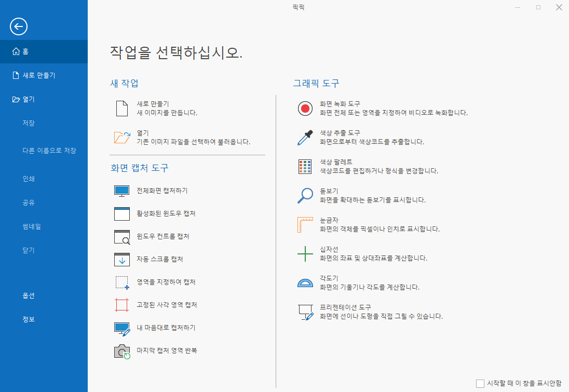The image size is (569, 392).
Task: Open 정보 in the sidebar
Action: coord(29,319)
